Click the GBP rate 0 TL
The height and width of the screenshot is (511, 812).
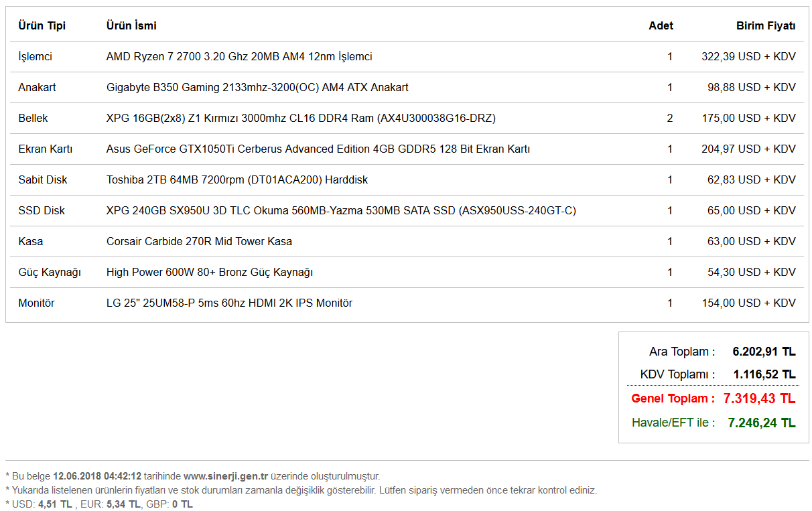[182, 504]
